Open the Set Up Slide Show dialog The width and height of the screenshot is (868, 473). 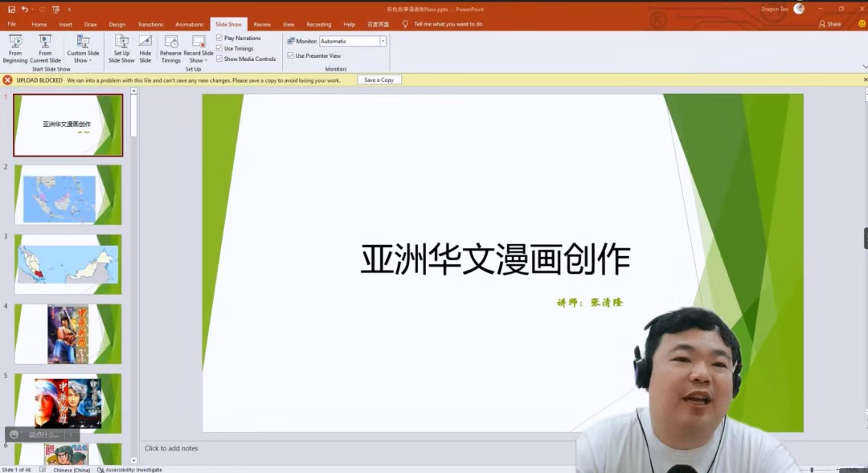point(121,49)
